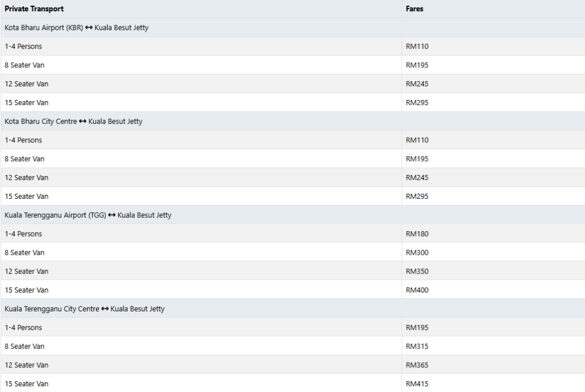Click the RM415 fare cell

(417, 384)
